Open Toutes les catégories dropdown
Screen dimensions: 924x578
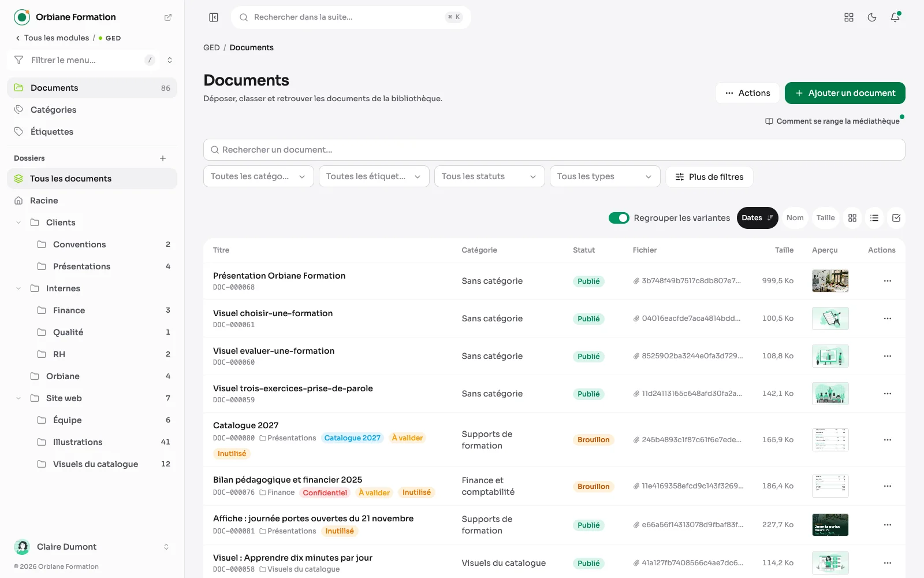tap(259, 176)
